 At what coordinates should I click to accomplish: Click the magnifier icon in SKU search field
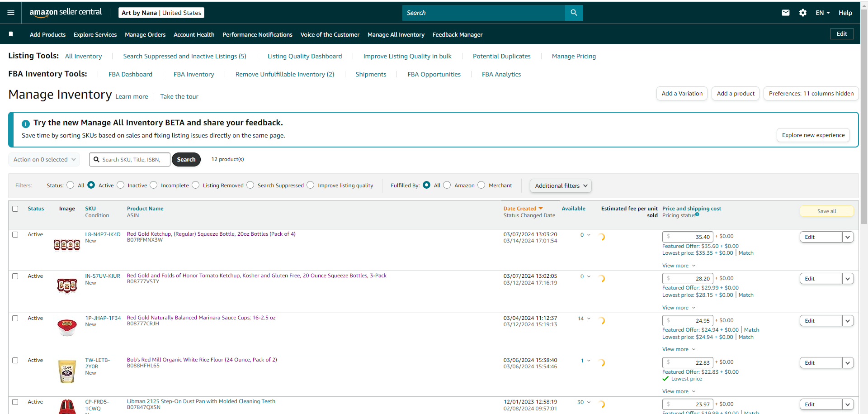pyautogui.click(x=96, y=159)
